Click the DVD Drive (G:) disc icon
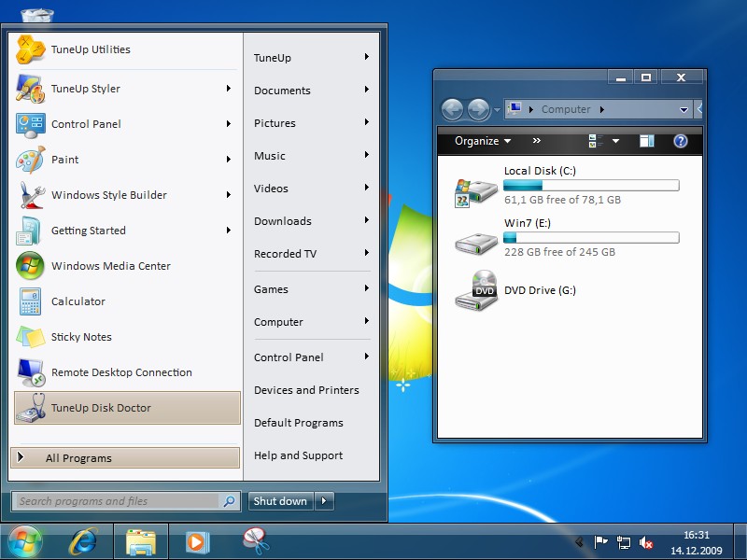 (476, 290)
